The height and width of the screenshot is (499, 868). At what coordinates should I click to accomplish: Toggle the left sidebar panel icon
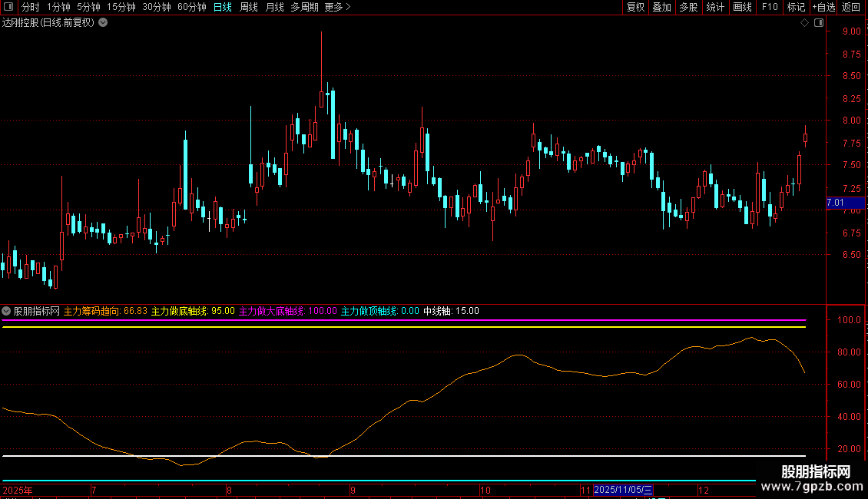8,7
